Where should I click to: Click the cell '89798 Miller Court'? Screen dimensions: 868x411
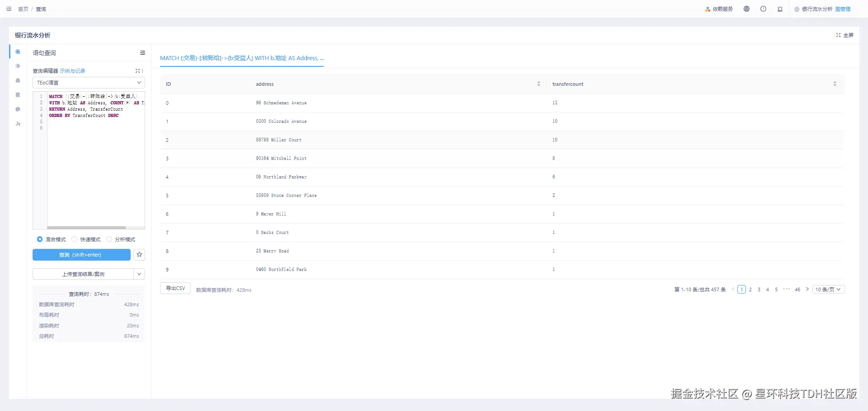pyautogui.click(x=278, y=140)
